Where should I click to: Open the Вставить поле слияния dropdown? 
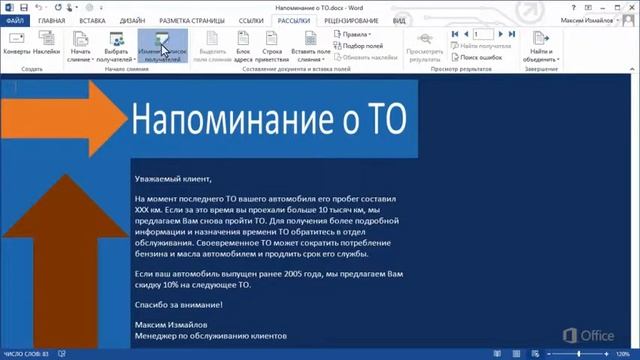[x=311, y=46]
